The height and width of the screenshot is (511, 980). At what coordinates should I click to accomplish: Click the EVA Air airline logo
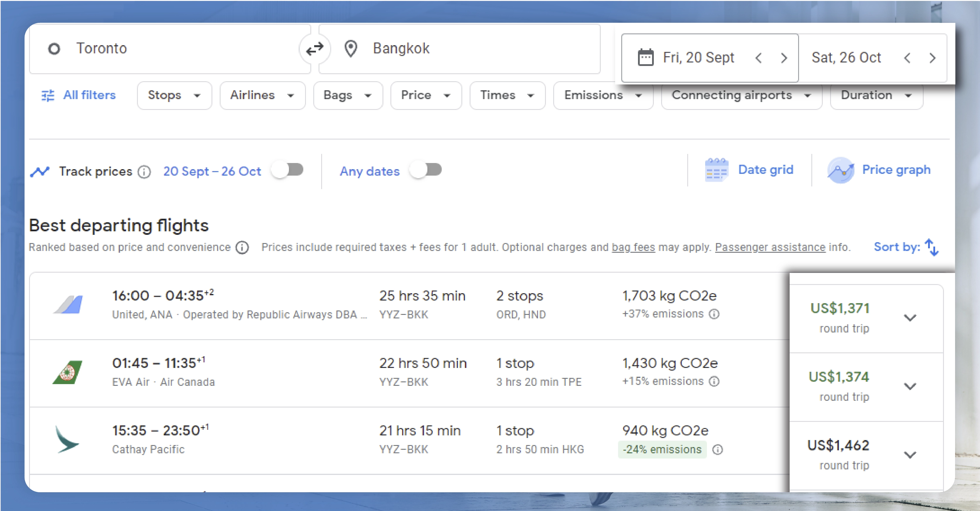pos(67,372)
